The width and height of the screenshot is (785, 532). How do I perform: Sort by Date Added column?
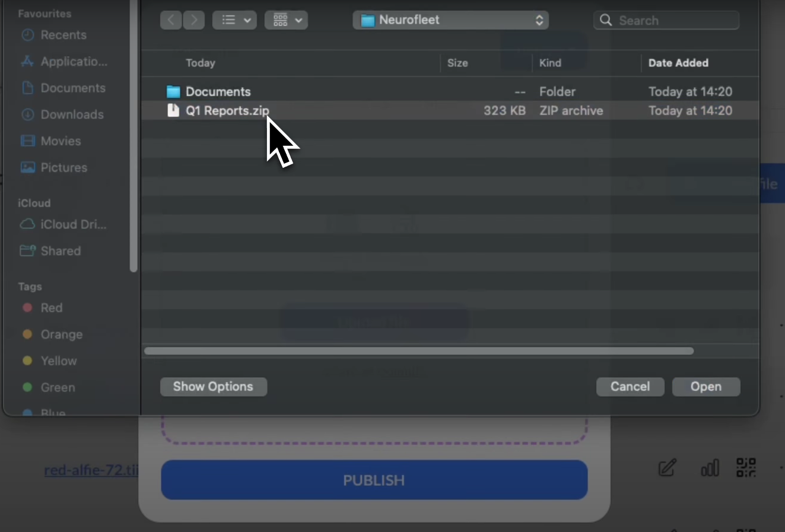pos(678,63)
